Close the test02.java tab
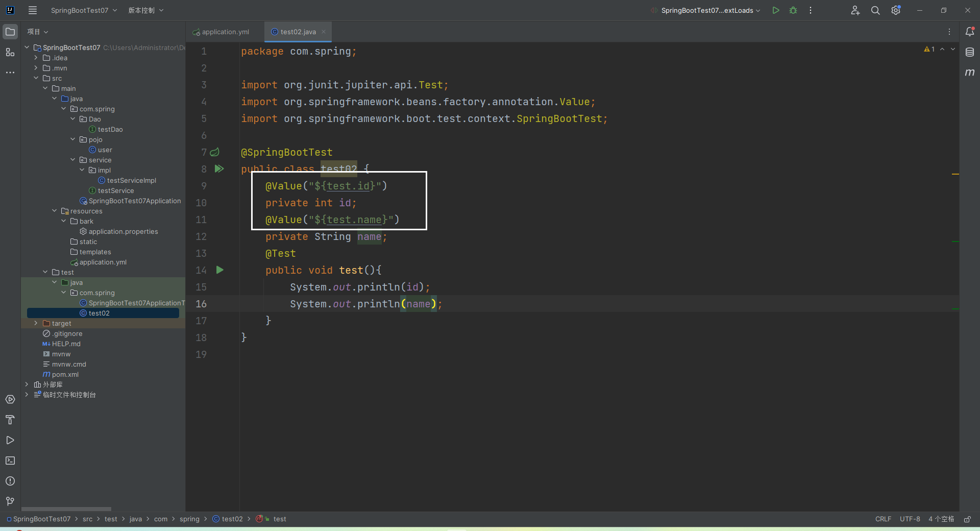Viewport: 980px width, 531px height. [x=324, y=32]
